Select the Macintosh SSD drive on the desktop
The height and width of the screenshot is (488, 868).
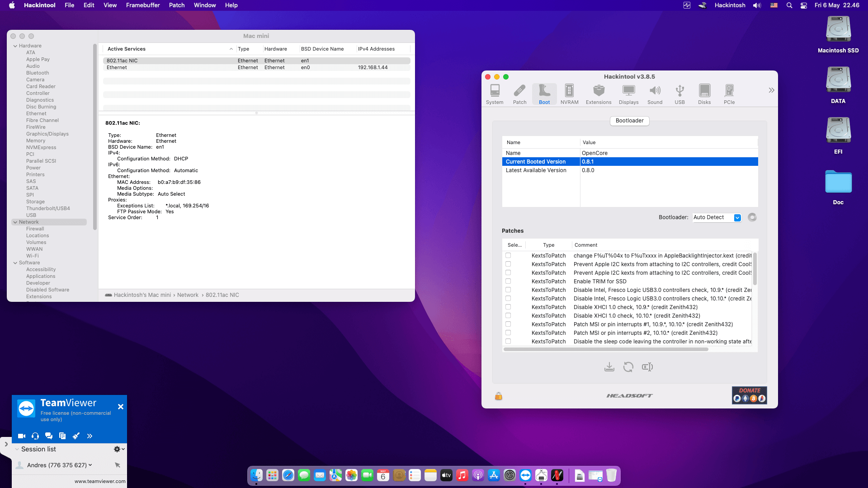(x=838, y=35)
